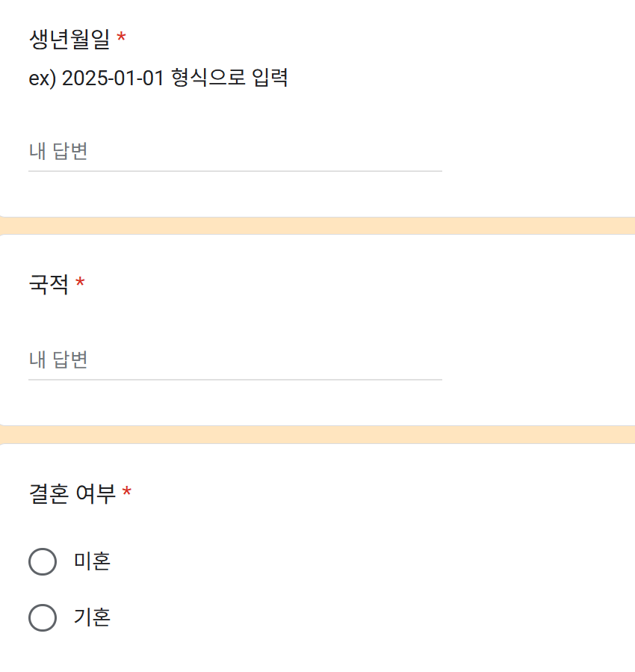Click the 미혼 option label text
635x672 pixels.
click(90, 561)
